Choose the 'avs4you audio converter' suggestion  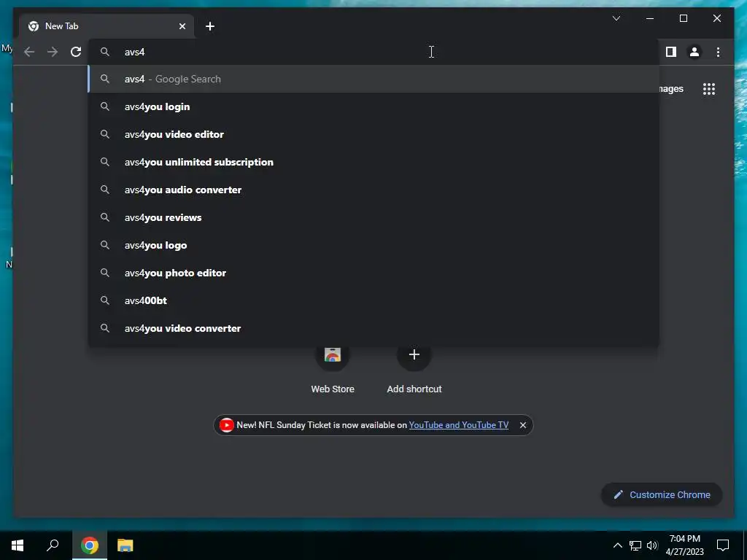(x=374, y=190)
